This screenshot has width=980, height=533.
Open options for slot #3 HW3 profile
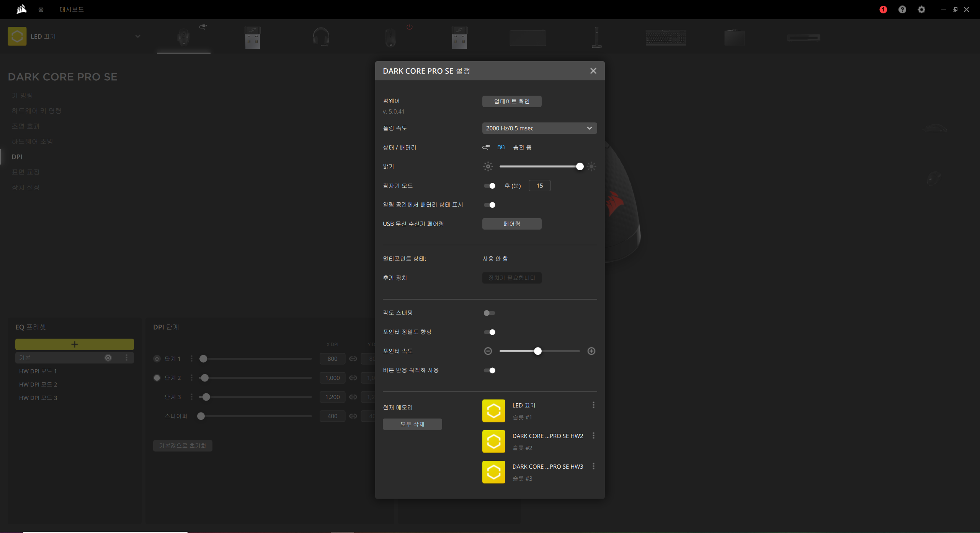point(593,466)
